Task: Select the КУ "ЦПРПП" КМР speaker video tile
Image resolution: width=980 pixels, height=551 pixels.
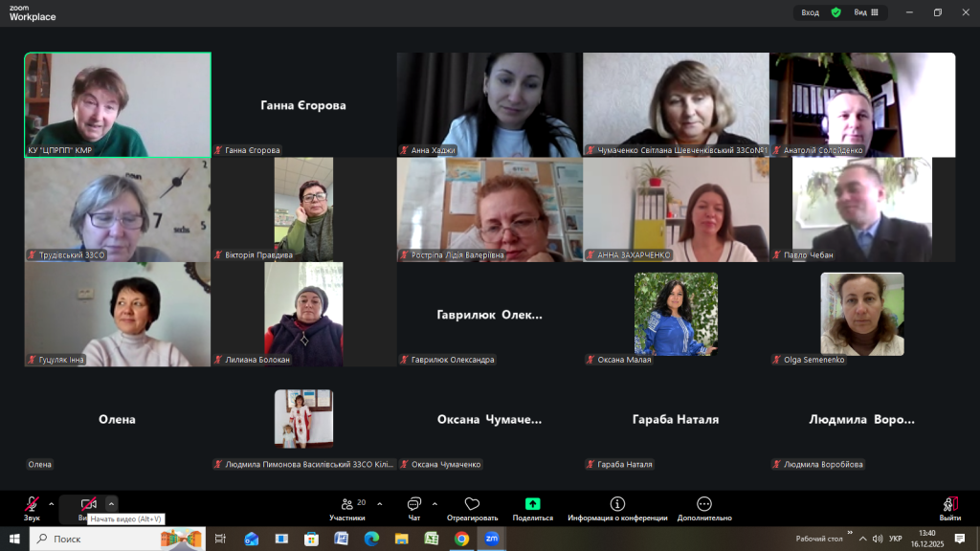Action: tap(118, 103)
